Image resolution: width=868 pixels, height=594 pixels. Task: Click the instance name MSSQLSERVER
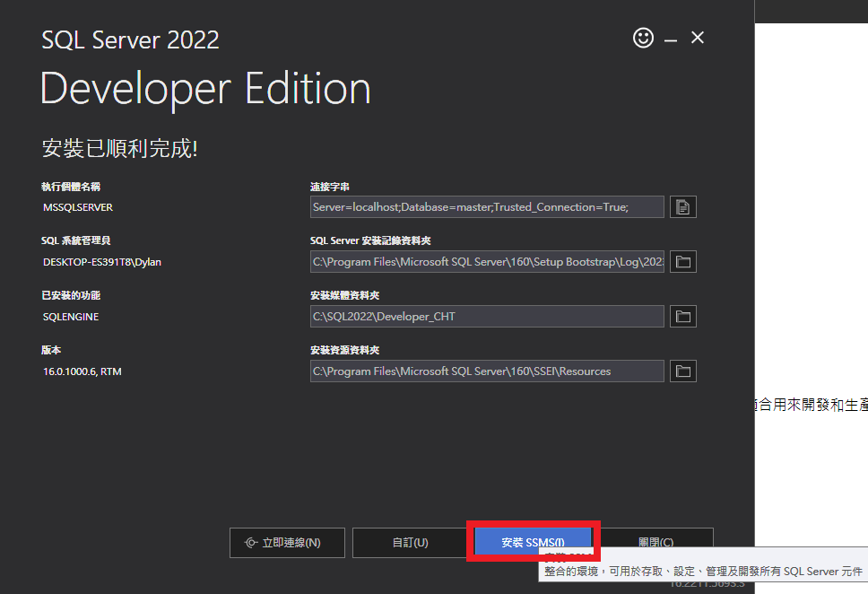point(78,207)
